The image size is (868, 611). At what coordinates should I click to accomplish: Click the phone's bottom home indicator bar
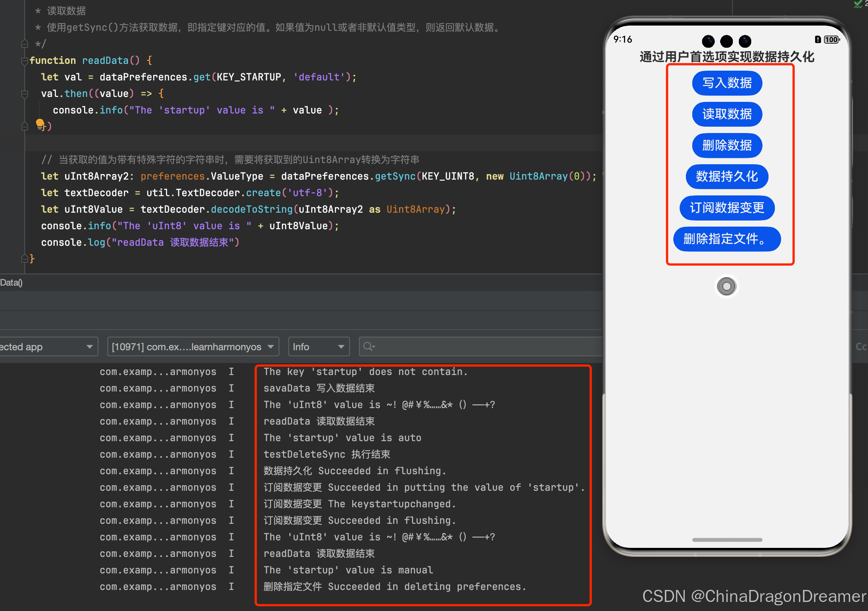click(726, 540)
